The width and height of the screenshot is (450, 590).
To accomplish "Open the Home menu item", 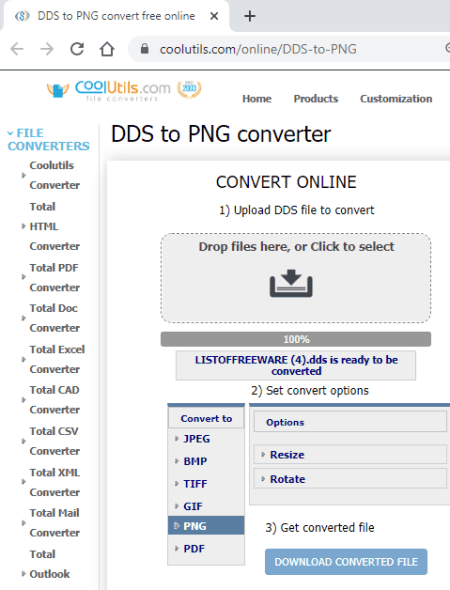I will 257,99.
